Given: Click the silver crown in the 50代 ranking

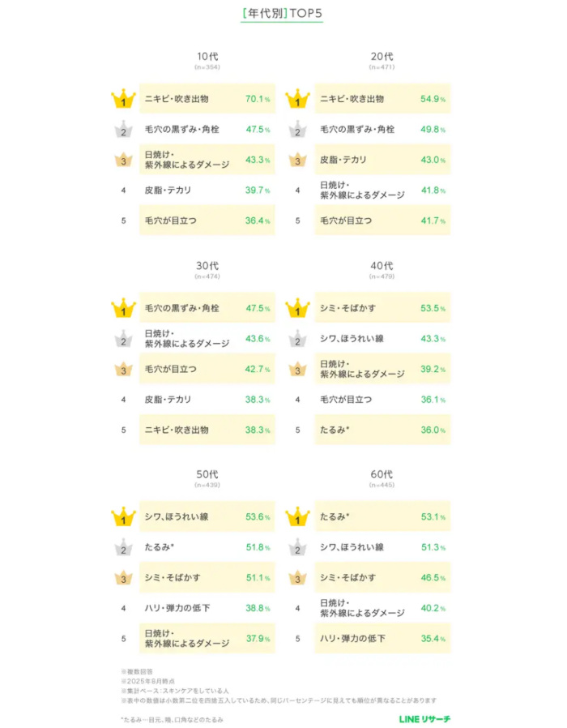Looking at the screenshot, I should pos(123,547).
